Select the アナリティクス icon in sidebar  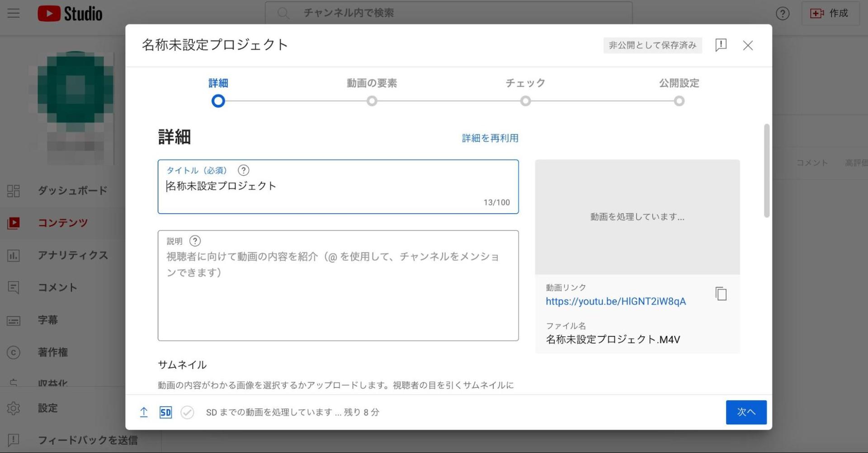(13, 255)
